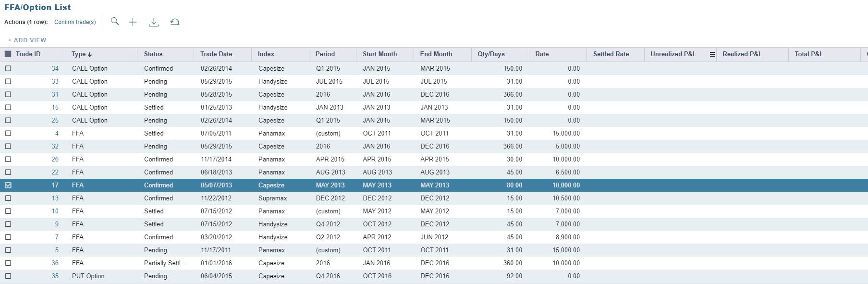This screenshot has height=284, width=868.
Task: Open trade ID 26 link
Action: coord(55,159)
